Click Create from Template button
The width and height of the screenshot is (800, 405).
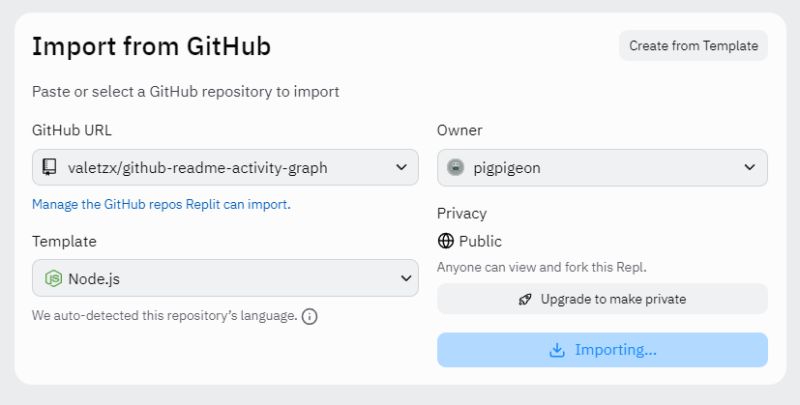click(693, 45)
